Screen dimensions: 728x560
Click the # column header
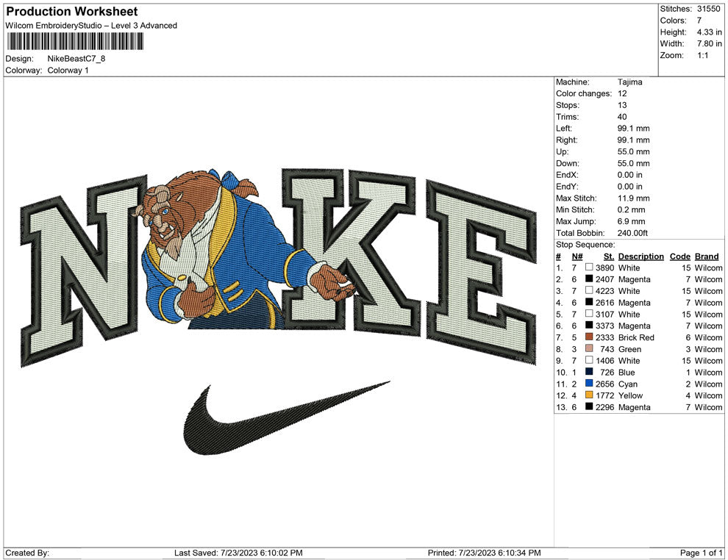[559, 256]
